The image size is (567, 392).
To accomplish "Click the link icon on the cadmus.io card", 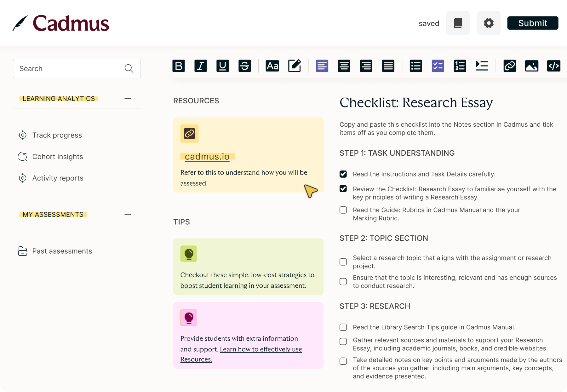I will 189,134.
